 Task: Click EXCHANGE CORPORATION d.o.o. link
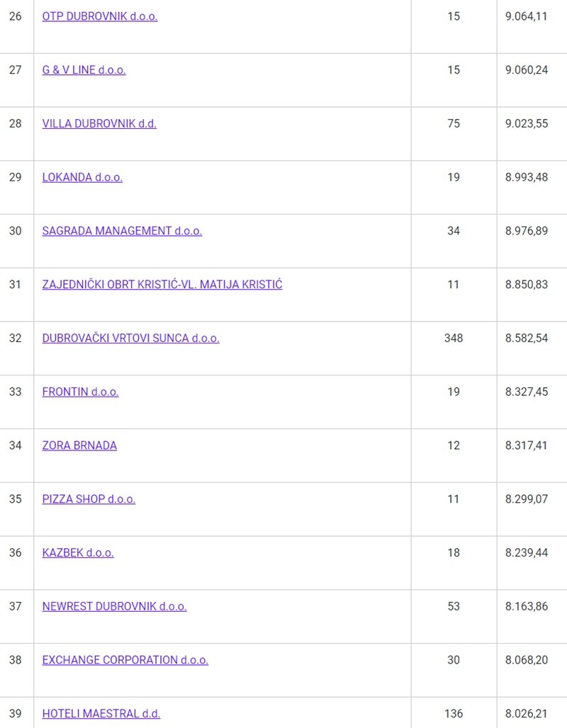125,660
